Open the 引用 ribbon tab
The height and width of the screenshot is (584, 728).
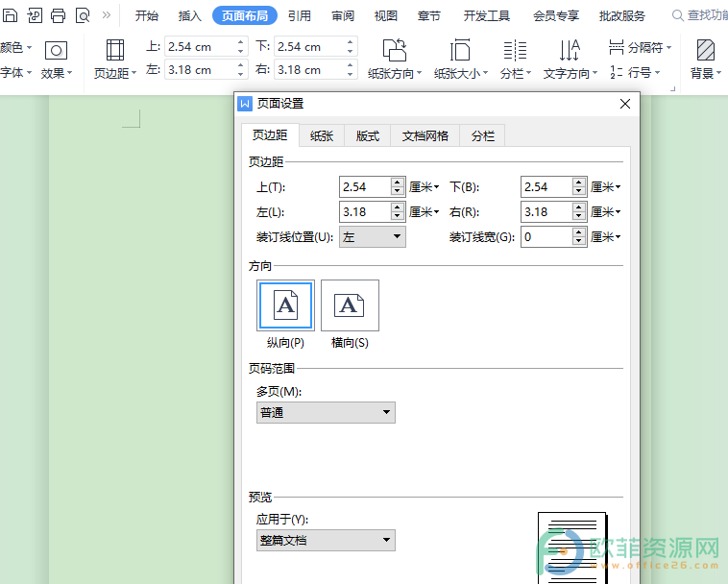(x=300, y=15)
